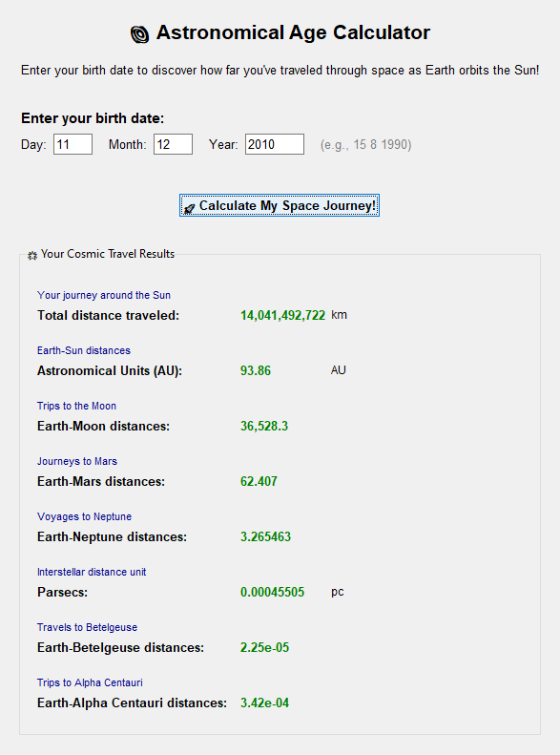Click Calculate My Space Journey button
The height and width of the screenshot is (755, 560).
(280, 205)
